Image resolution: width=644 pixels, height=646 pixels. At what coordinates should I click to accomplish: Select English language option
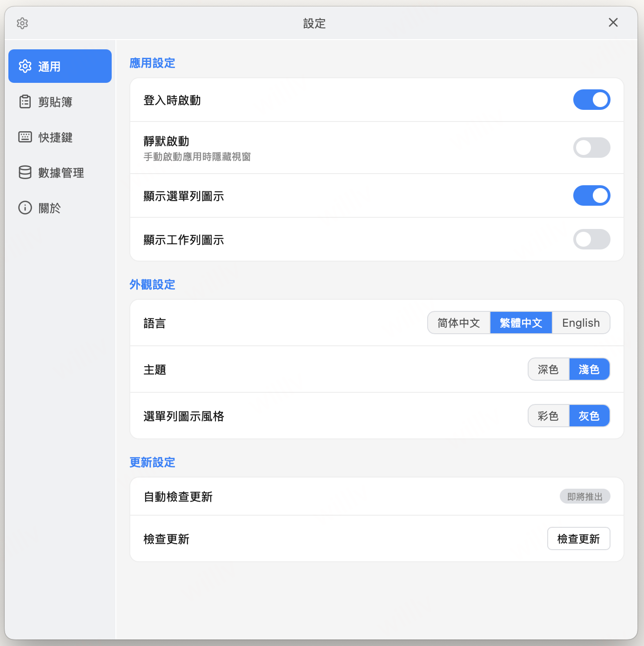point(581,323)
